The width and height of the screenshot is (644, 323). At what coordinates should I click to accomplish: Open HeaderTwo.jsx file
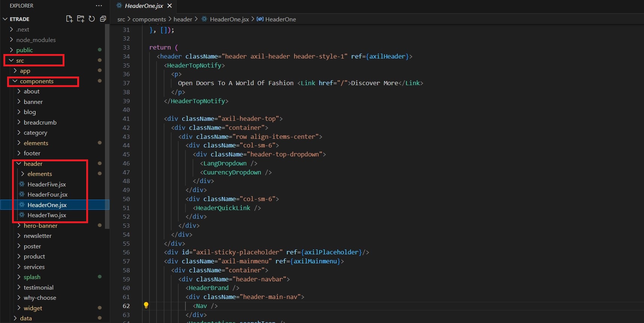tap(47, 215)
